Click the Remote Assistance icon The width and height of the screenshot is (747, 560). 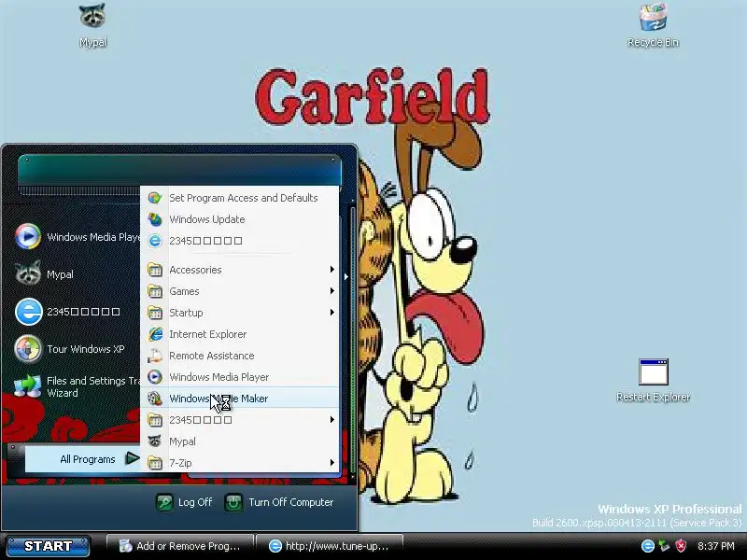155,356
